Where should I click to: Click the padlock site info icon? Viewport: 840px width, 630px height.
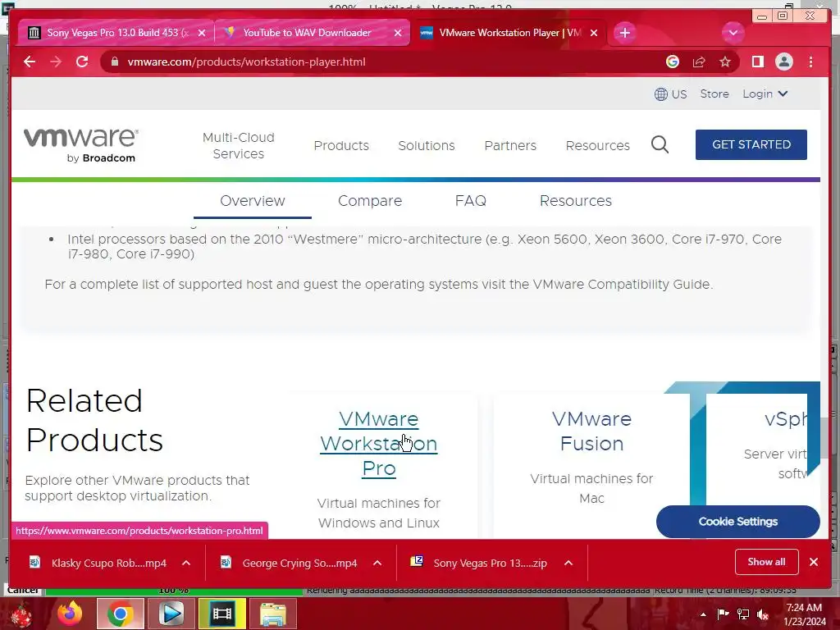(115, 62)
